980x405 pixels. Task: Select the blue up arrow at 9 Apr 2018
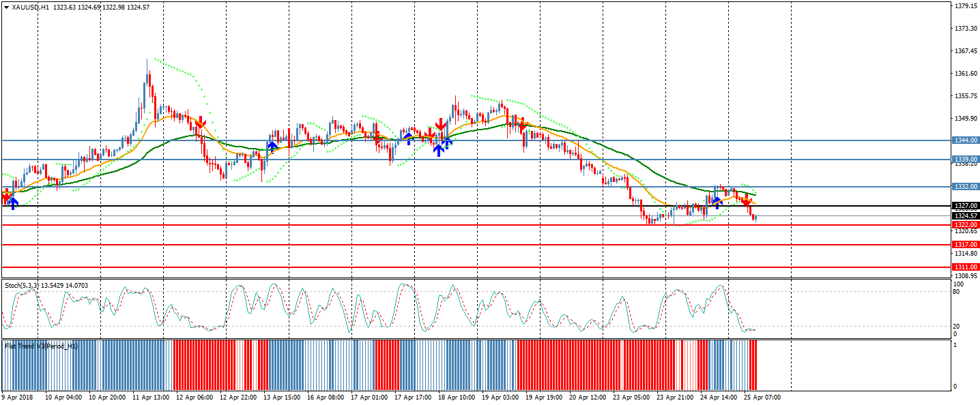[13, 202]
